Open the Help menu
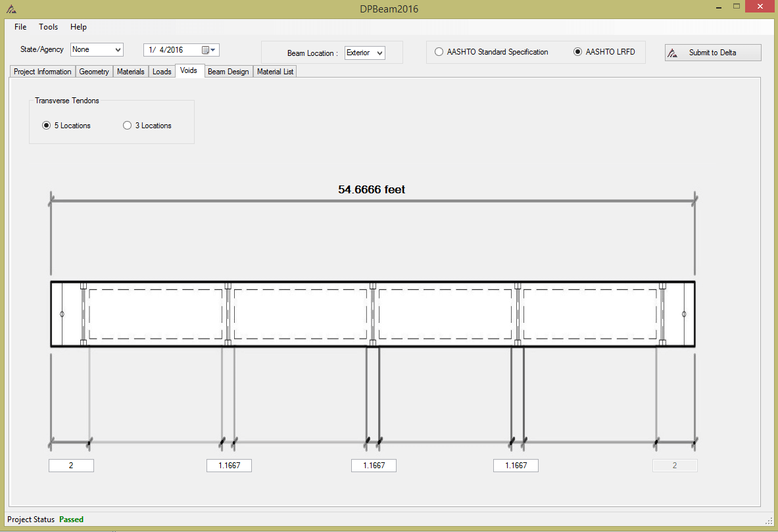The height and width of the screenshot is (532, 778). pos(78,27)
